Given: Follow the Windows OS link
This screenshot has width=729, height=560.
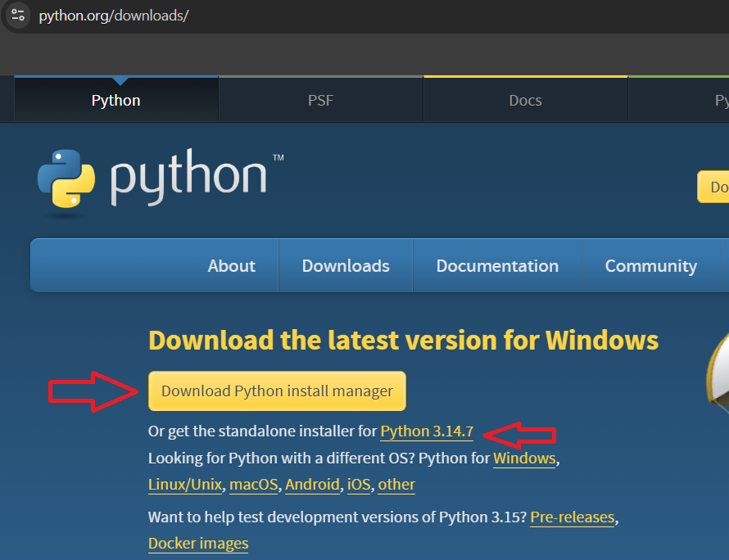Looking at the screenshot, I should tap(524, 458).
